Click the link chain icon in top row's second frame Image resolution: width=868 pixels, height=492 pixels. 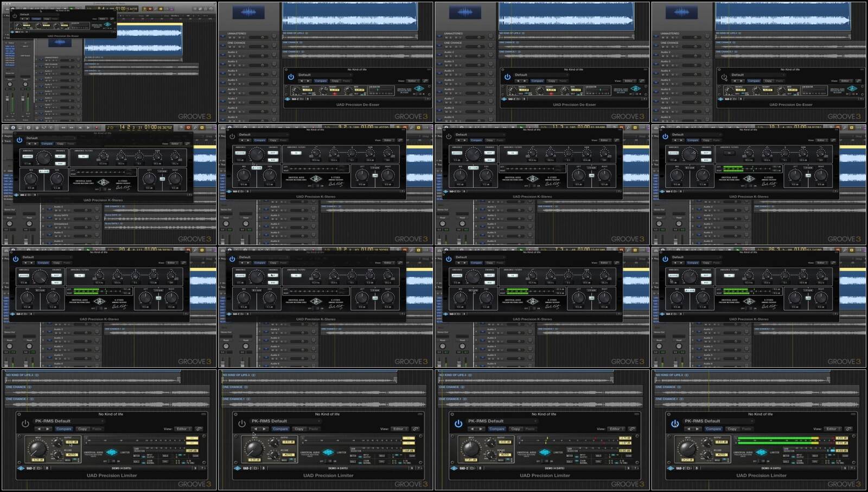(425, 81)
